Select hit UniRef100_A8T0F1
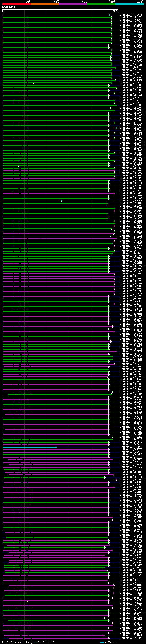 click(131, 93)
